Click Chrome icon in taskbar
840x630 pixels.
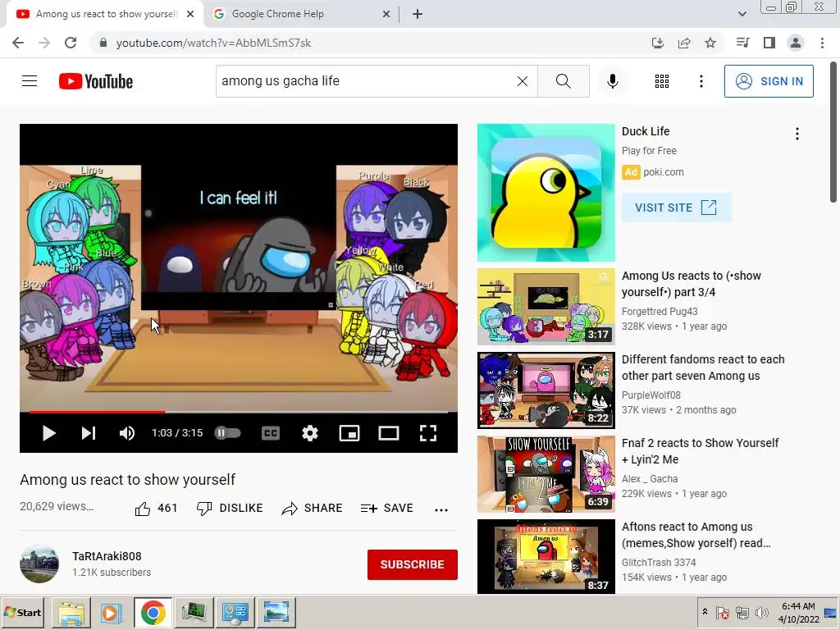(x=153, y=612)
